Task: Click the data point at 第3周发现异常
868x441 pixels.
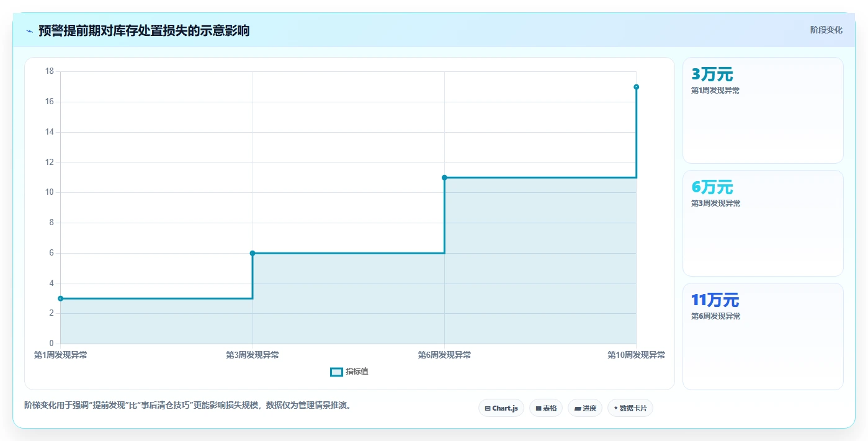Action: [x=253, y=253]
